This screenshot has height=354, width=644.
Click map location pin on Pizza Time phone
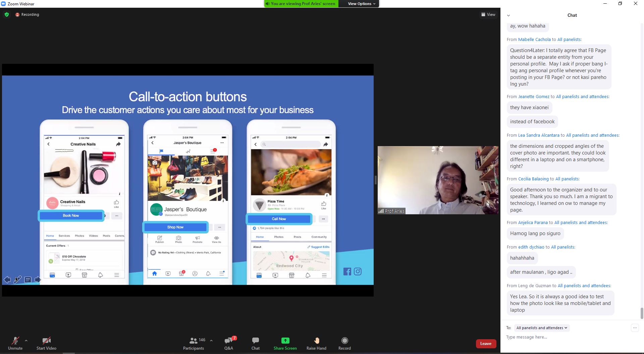pyautogui.click(x=291, y=258)
